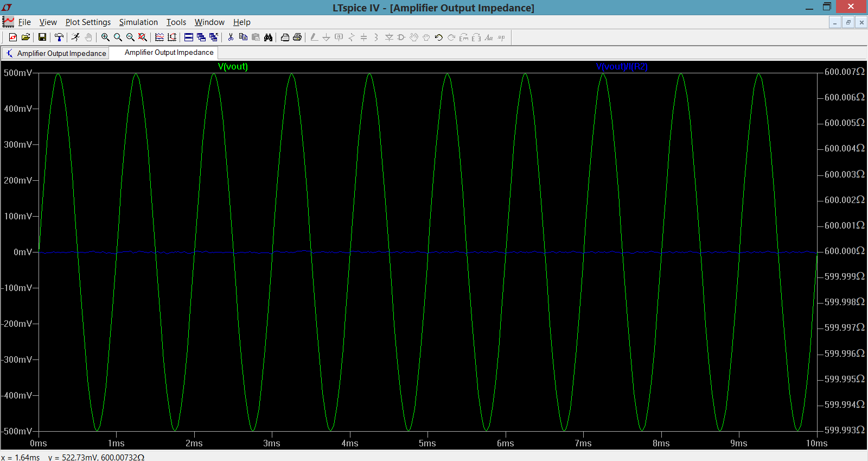Click the Print Setup icon

click(x=285, y=37)
